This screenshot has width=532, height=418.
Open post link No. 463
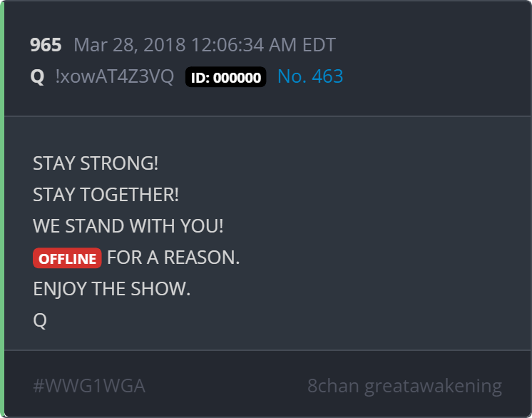click(x=310, y=76)
